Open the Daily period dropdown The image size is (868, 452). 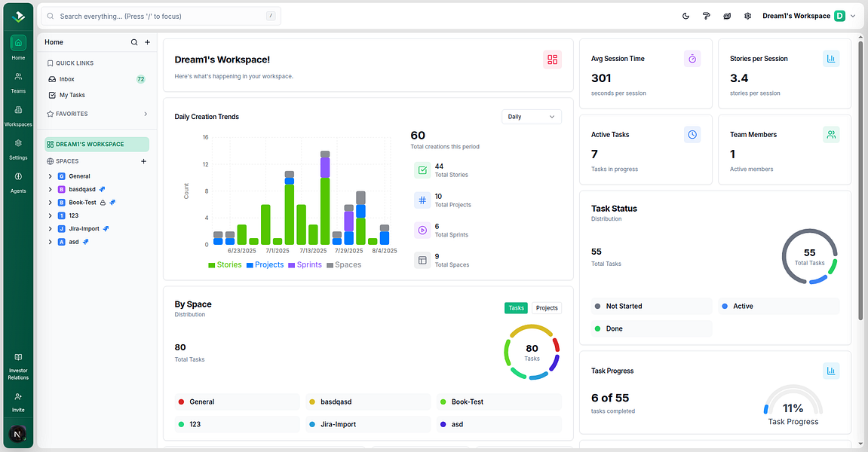coord(532,117)
